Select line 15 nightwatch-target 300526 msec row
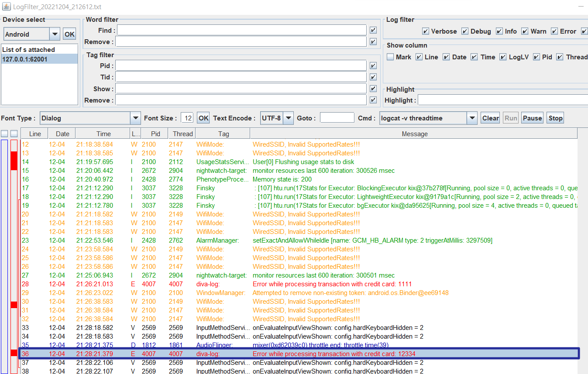588x374 pixels. [x=299, y=171]
